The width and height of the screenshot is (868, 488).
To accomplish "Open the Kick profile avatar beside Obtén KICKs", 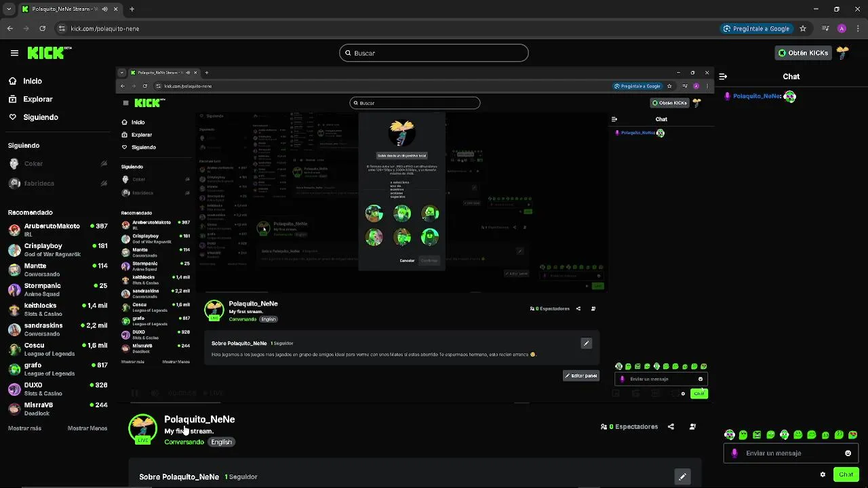I will click(843, 52).
